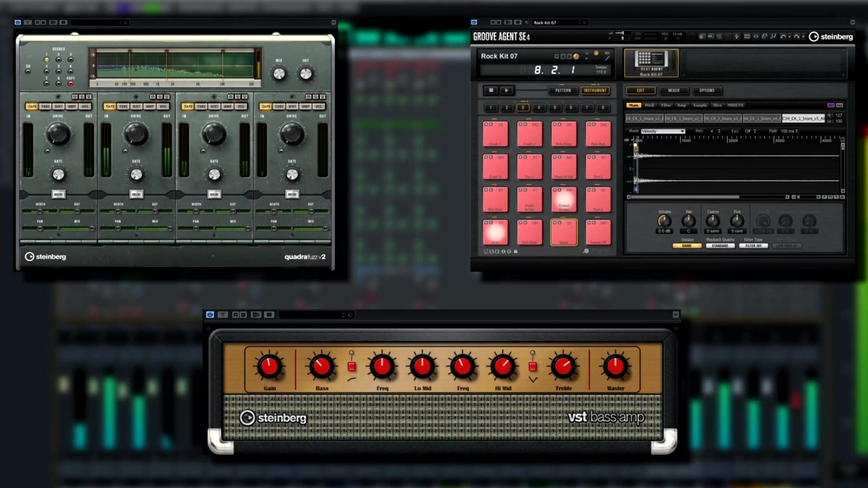Select the TAPE mode on Quadrafuzz band one
Viewport: 868px width, 488px height.
32,106
